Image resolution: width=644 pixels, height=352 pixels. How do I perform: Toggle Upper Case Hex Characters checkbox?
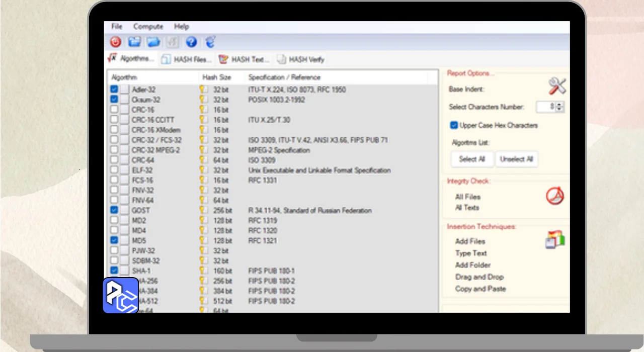click(x=454, y=125)
